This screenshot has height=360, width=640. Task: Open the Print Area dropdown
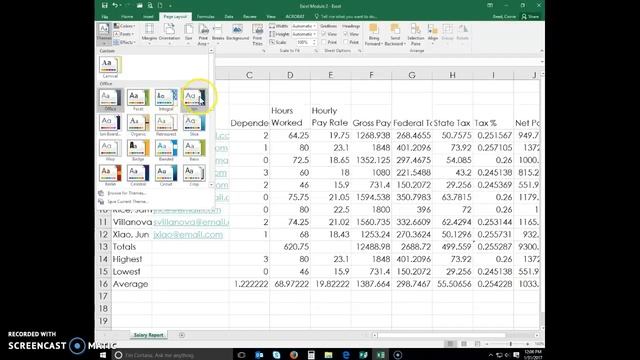pyautogui.click(x=203, y=34)
